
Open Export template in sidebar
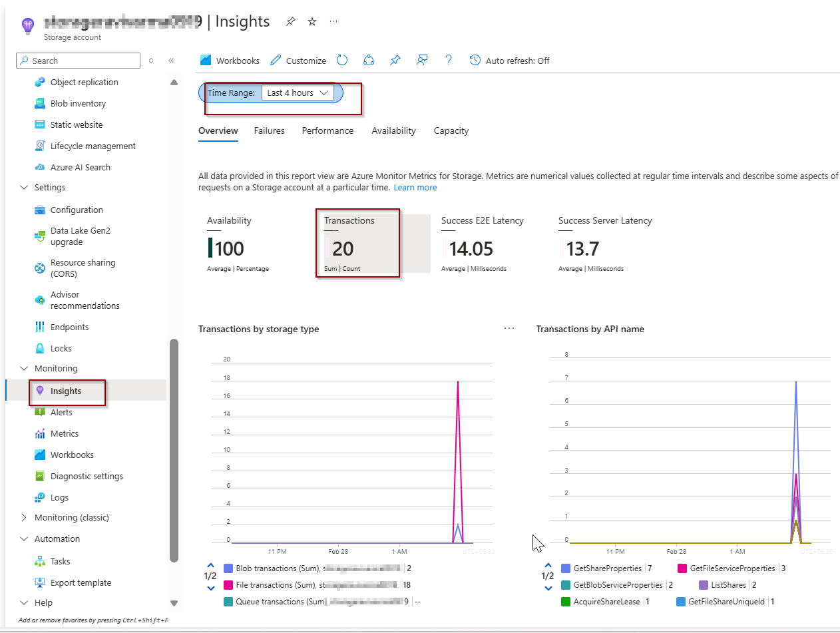coord(81,583)
